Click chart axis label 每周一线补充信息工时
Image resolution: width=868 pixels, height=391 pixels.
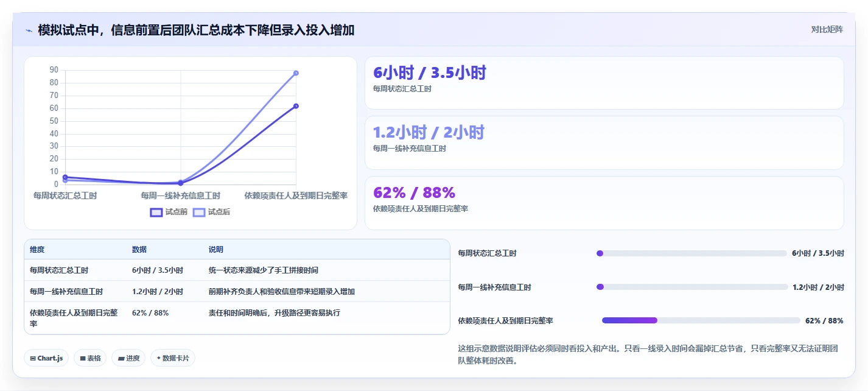click(181, 195)
